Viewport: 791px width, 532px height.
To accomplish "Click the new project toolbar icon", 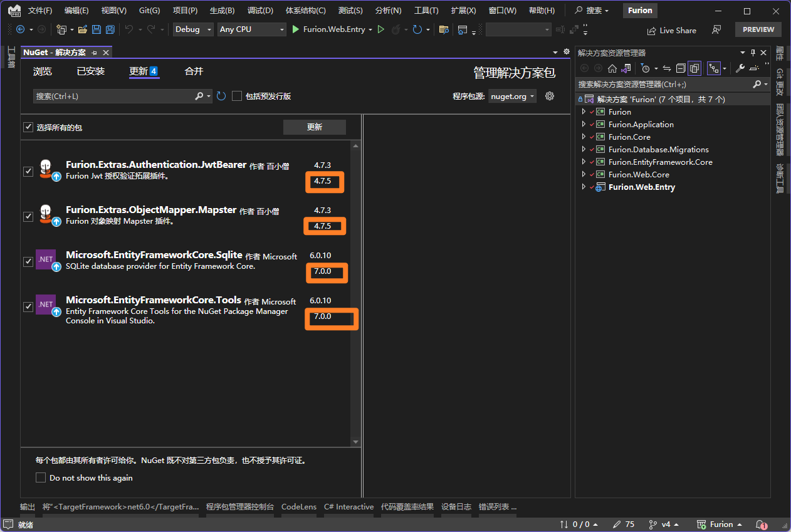I will [61, 29].
